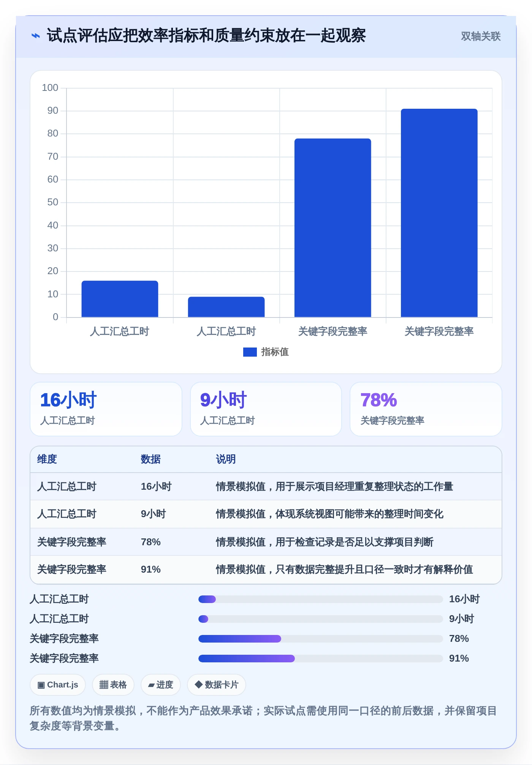Click description about 数据完整提升且口径一致
This screenshot has height=765, width=532.
(344, 569)
